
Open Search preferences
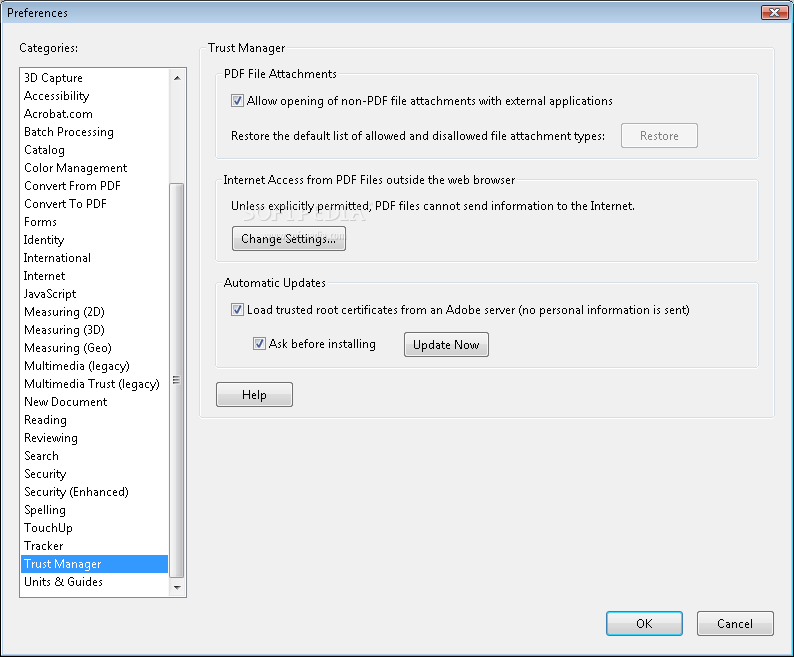click(x=94, y=455)
